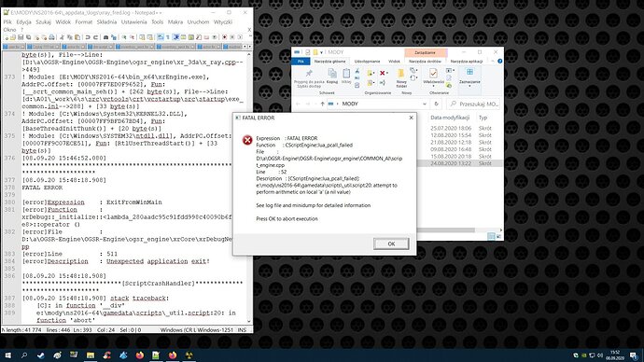
Task: Click the Notepad++ vertical scrollbar down arrow
Action: point(249,321)
